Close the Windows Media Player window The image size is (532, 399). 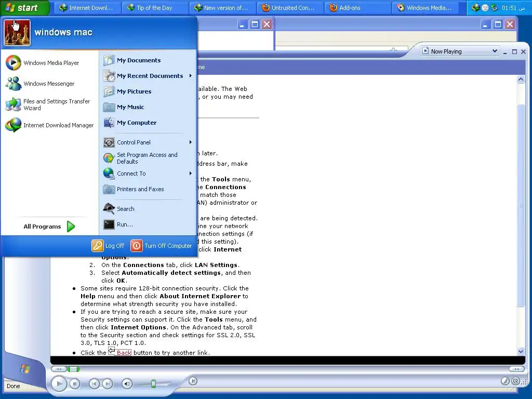(x=523, y=51)
